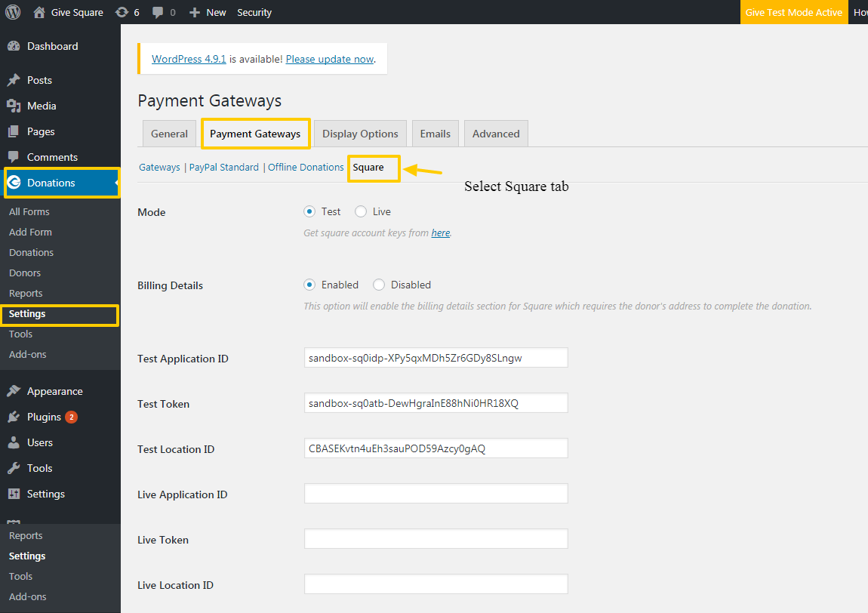
Task: Click the Give Square home icon
Action: (38, 12)
